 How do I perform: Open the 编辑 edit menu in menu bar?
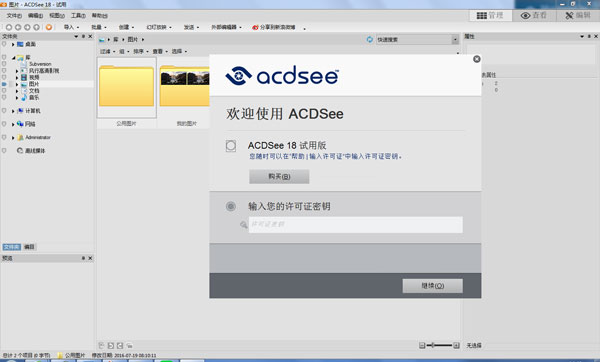click(36, 16)
